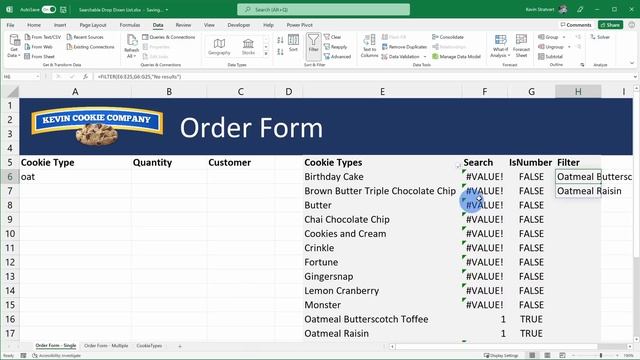The width and height of the screenshot is (640, 360).
Task: Switch to Page Break Preview view
Action: (562, 356)
